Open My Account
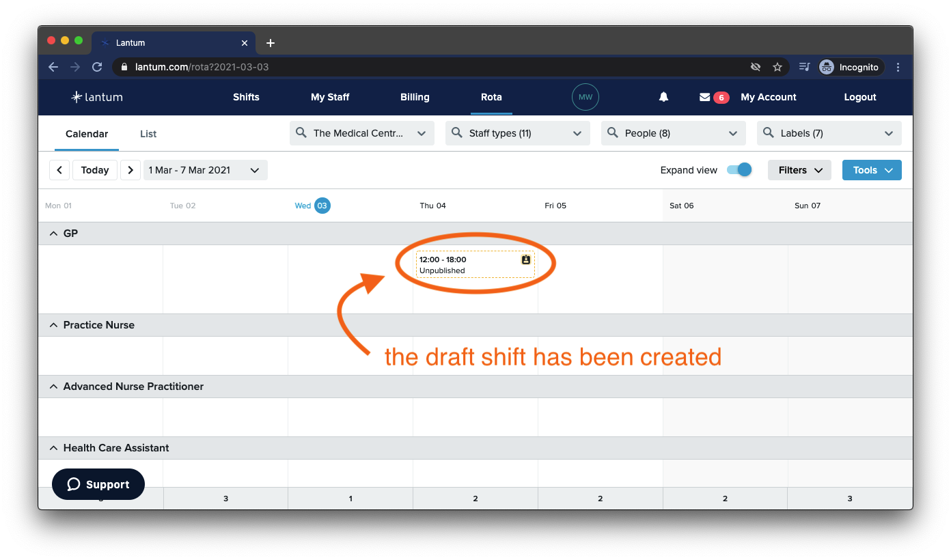 769,97
